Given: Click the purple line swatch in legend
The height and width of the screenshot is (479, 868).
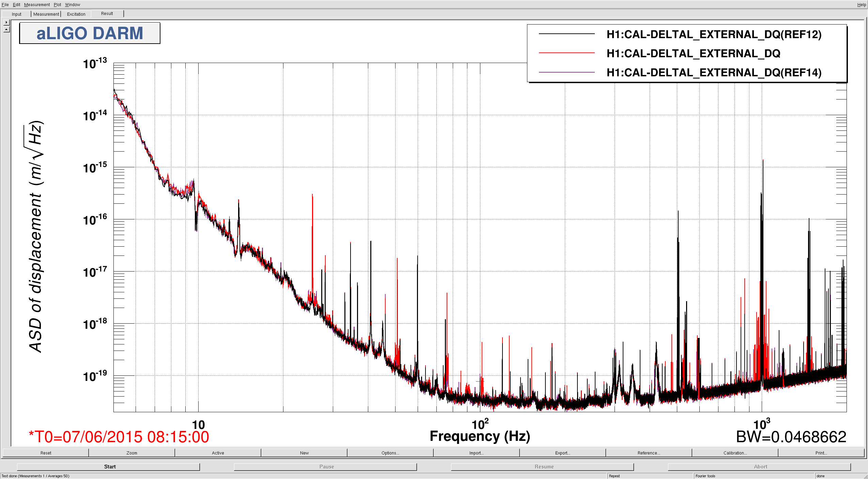Looking at the screenshot, I should 567,72.
